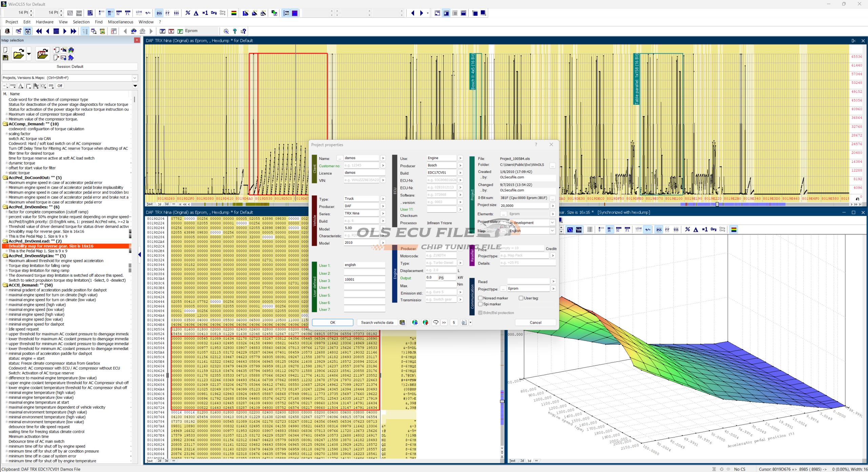Open the Map language English dropdown

[x=552, y=231]
